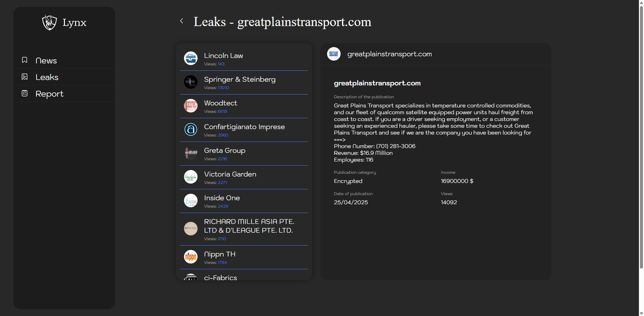This screenshot has height=316, width=644.
Task: Click the page vertical scrollbar
Action: point(641,135)
